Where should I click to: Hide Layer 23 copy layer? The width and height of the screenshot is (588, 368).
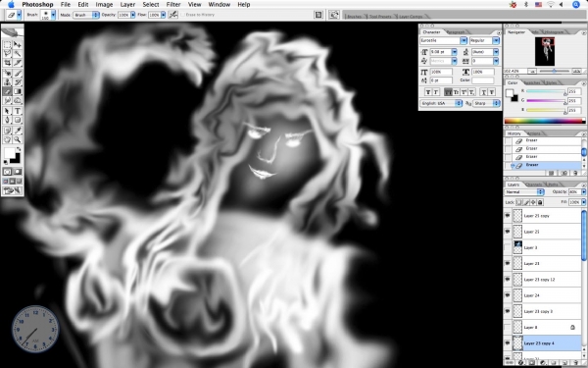[508, 216]
